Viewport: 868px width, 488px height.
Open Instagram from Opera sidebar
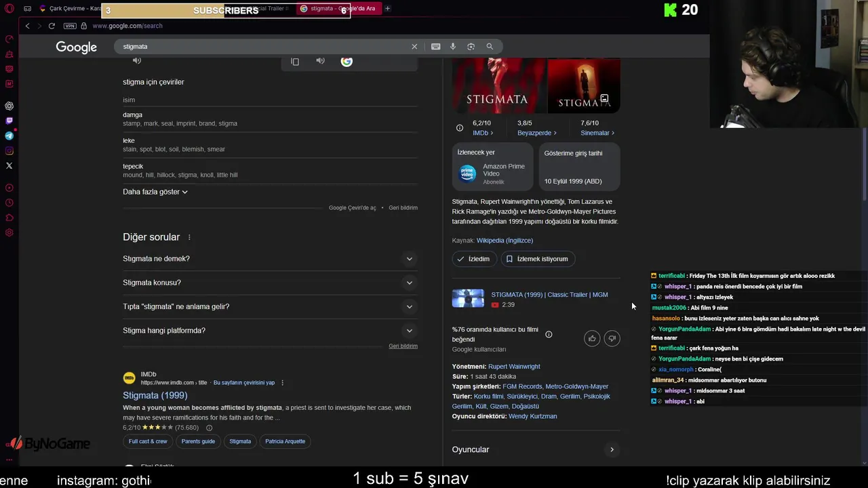coord(9,150)
